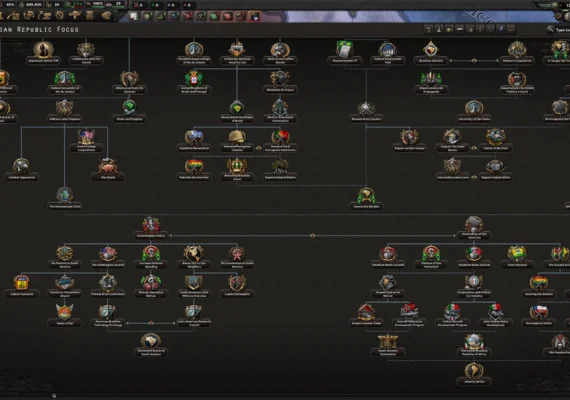Pick the Combat Separatism focus

pyautogui.click(x=22, y=170)
